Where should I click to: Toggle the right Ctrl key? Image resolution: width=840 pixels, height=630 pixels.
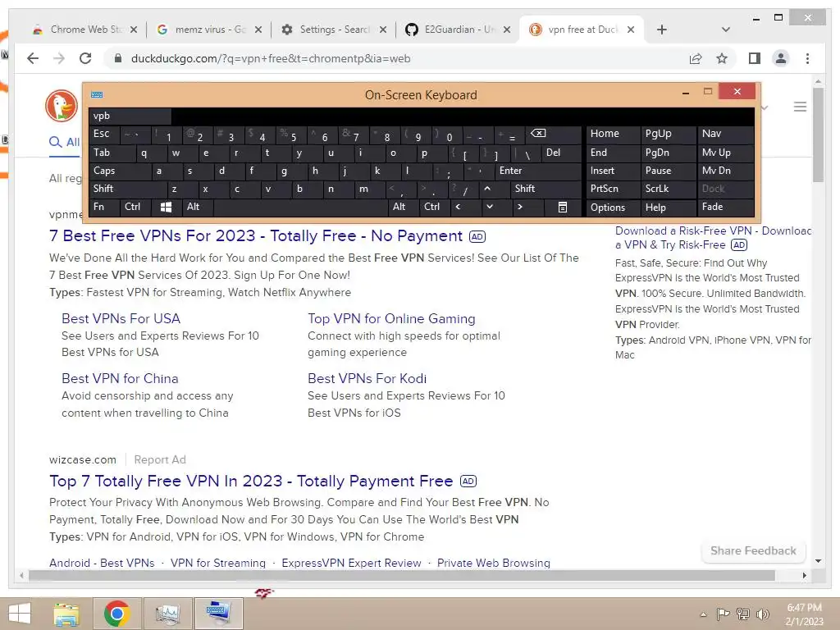click(434, 207)
